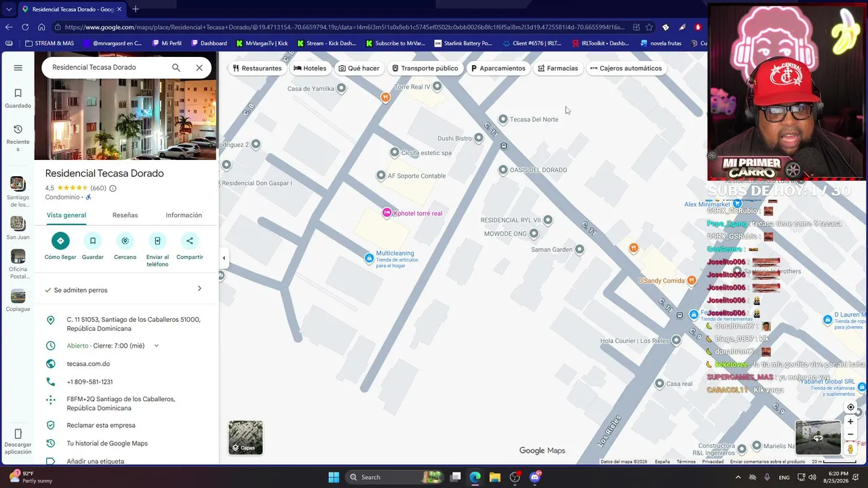This screenshot has width=868, height=488.
Task: Switch to the Información tab
Action: (x=184, y=216)
